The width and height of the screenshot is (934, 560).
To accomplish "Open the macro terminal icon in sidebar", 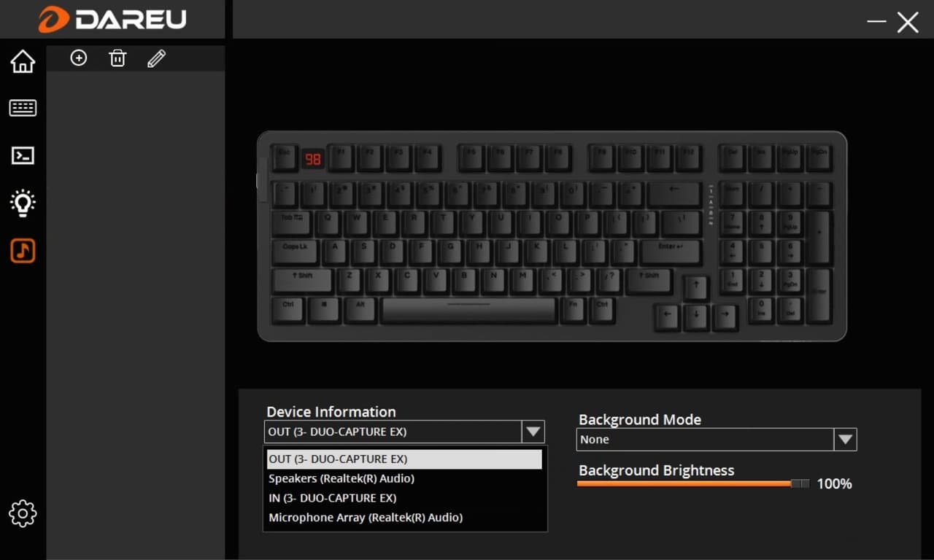I will [x=23, y=155].
